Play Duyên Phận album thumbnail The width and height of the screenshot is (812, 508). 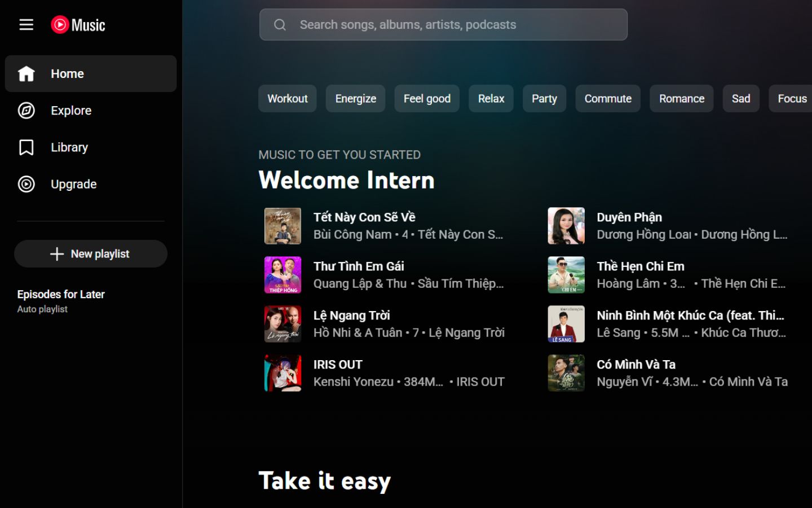[567, 226]
